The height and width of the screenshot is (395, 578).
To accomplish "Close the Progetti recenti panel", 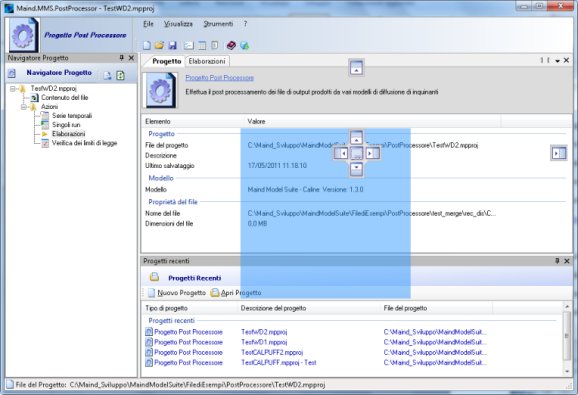I will tap(567, 261).
